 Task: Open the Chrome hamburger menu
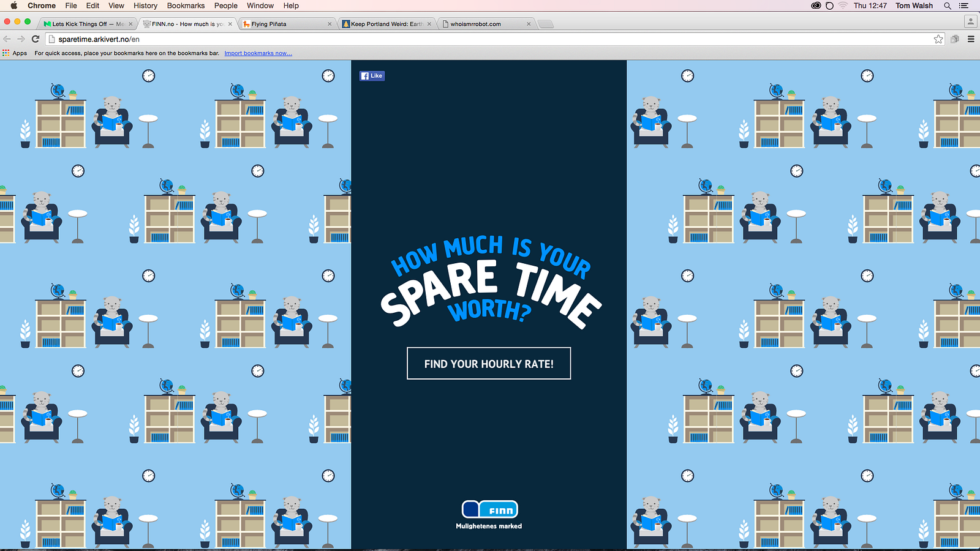(x=971, y=39)
